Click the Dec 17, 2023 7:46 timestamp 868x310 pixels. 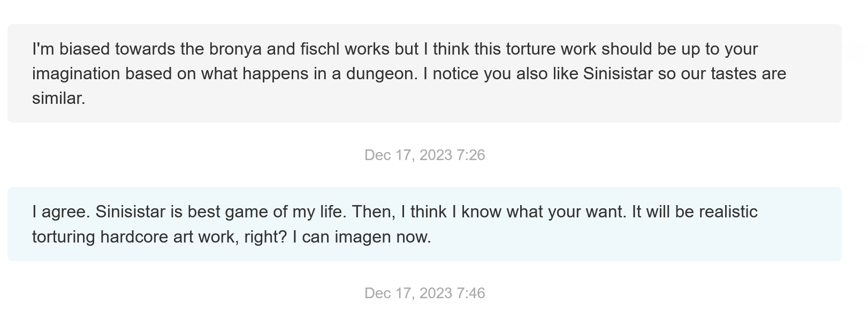pos(424,293)
